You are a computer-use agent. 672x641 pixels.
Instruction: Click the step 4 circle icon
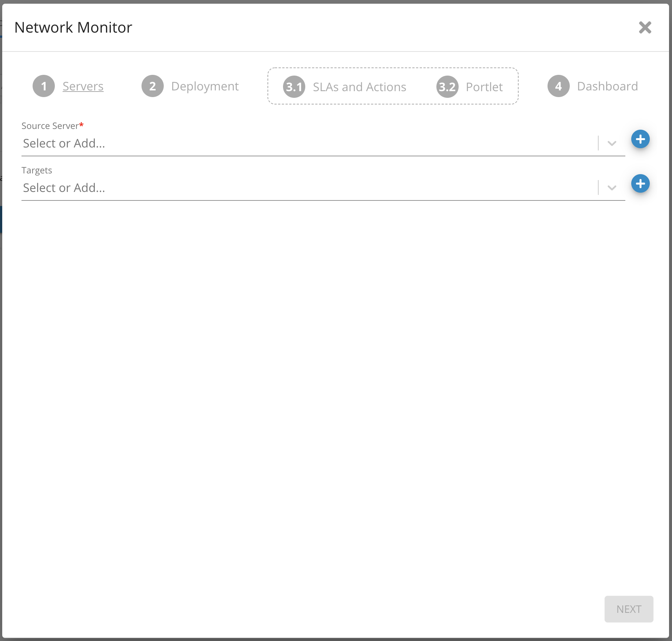click(558, 86)
